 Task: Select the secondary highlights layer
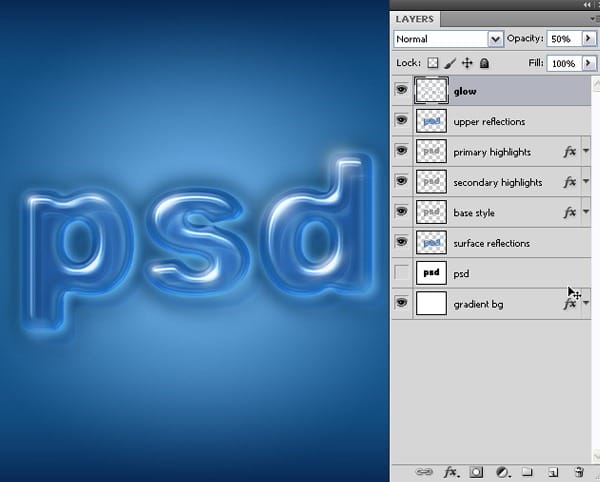pos(491,182)
